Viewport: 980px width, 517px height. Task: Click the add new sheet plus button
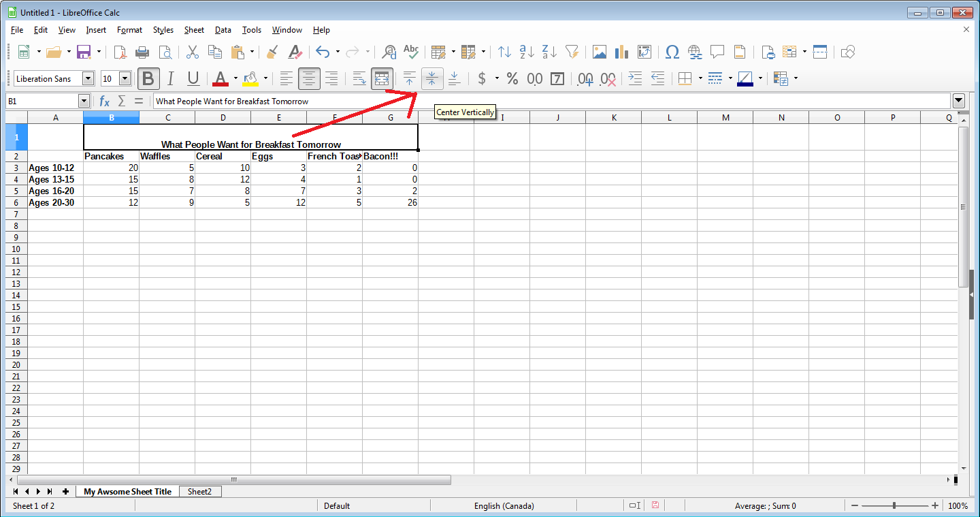coord(65,491)
